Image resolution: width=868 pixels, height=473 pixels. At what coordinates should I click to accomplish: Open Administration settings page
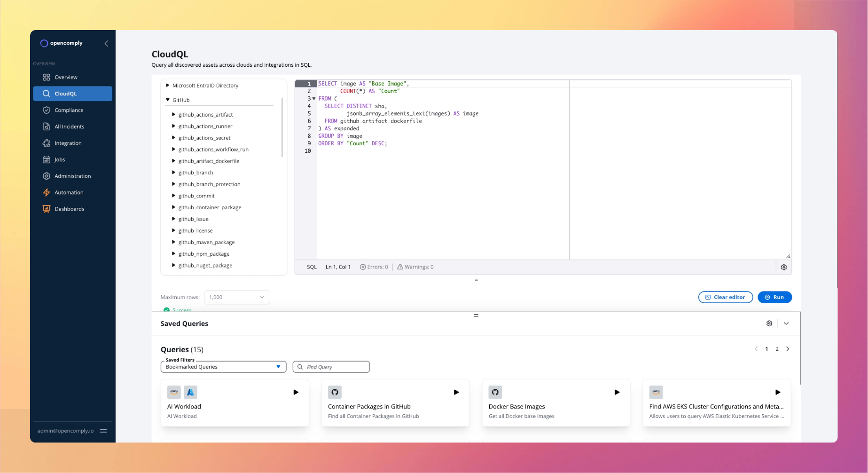pos(72,176)
